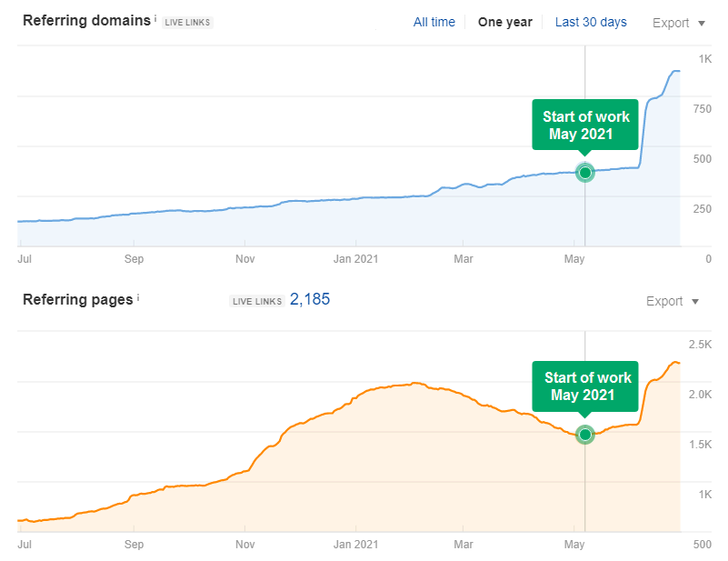Click the 2.5K label on Referring pages axis
The width and height of the screenshot is (728, 561).
click(x=700, y=344)
